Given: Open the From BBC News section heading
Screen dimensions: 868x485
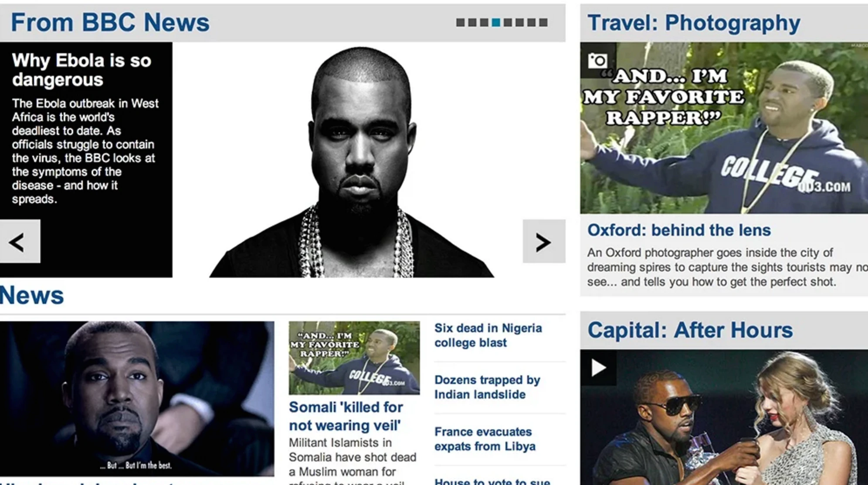Looking at the screenshot, I should [x=110, y=23].
